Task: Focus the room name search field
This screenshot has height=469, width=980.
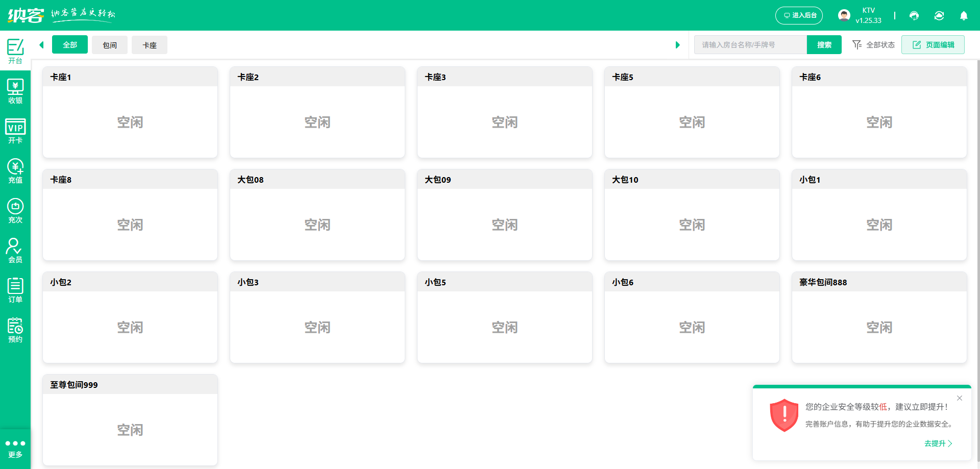Action: pos(750,45)
